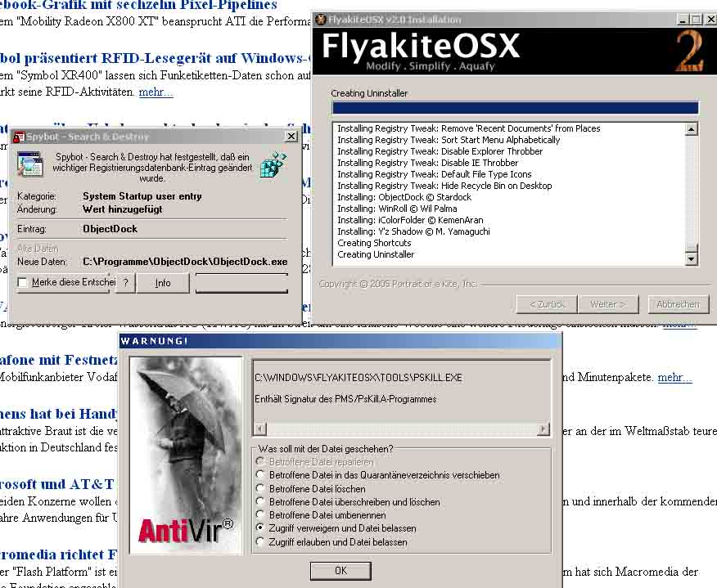This screenshot has height=588, width=717.
Task: Click the 'Wert hinzugefügt' change value
Action: [x=123, y=209]
